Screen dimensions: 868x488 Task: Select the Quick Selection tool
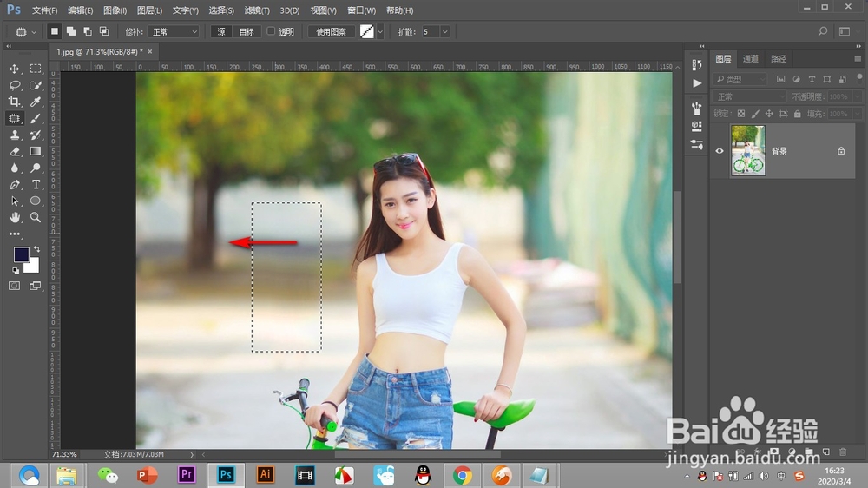pos(36,85)
